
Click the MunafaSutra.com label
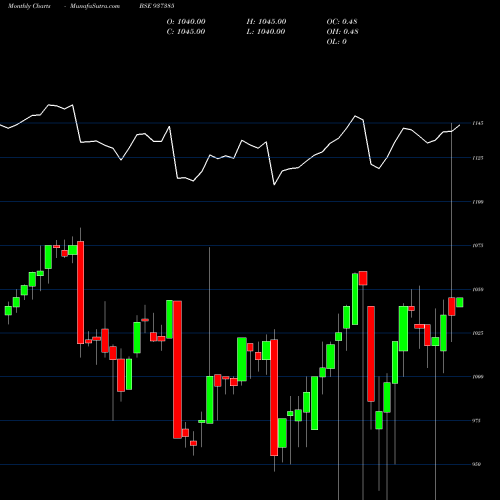95,6
